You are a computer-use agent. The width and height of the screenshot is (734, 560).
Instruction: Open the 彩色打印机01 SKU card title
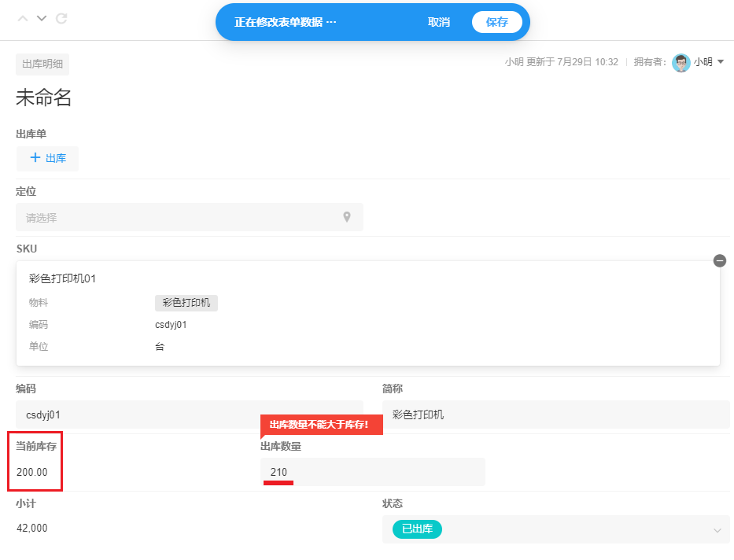pyautogui.click(x=63, y=278)
